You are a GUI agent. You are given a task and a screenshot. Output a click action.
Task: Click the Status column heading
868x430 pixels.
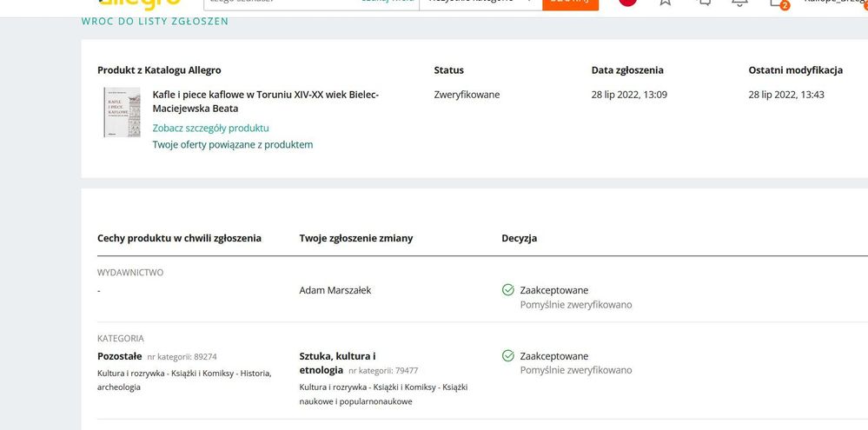pyautogui.click(x=449, y=70)
